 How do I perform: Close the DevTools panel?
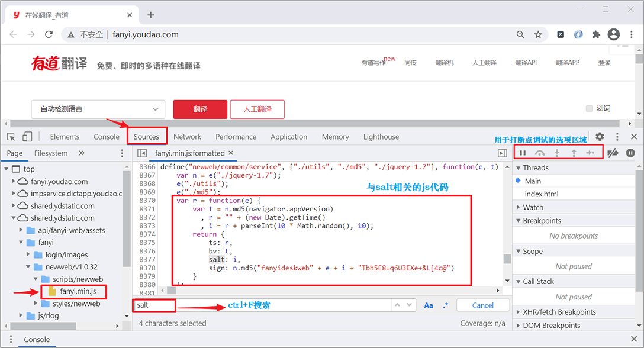coord(634,136)
